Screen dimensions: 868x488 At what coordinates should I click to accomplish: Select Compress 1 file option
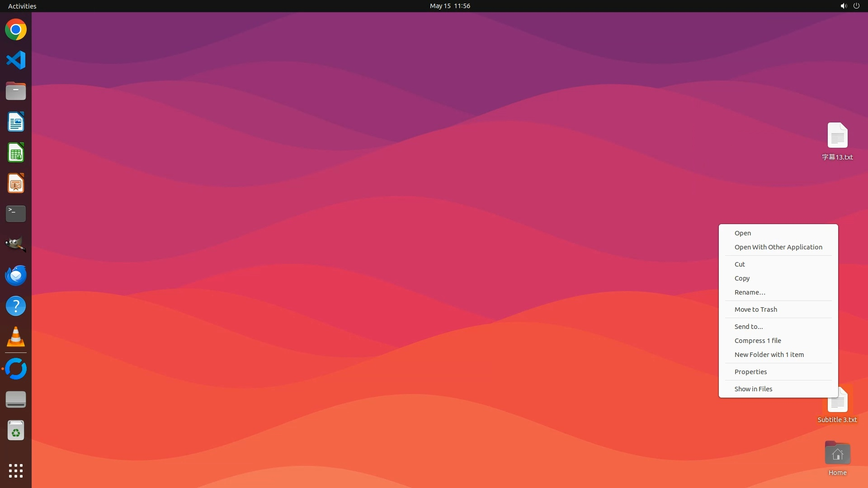757,341
